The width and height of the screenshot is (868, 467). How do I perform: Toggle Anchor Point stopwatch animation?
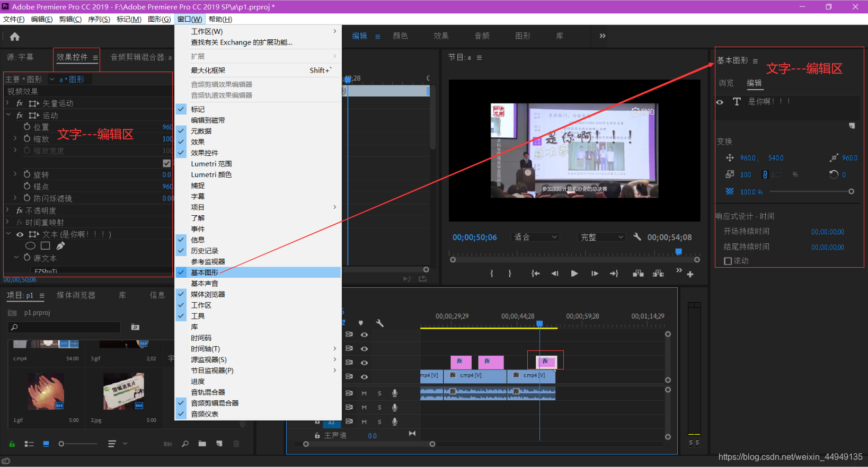click(27, 186)
